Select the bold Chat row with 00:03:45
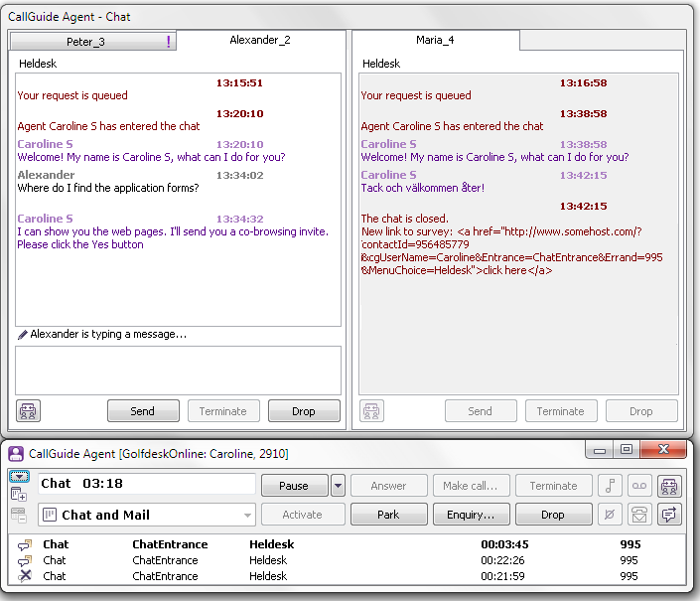The image size is (700, 601). [x=347, y=544]
